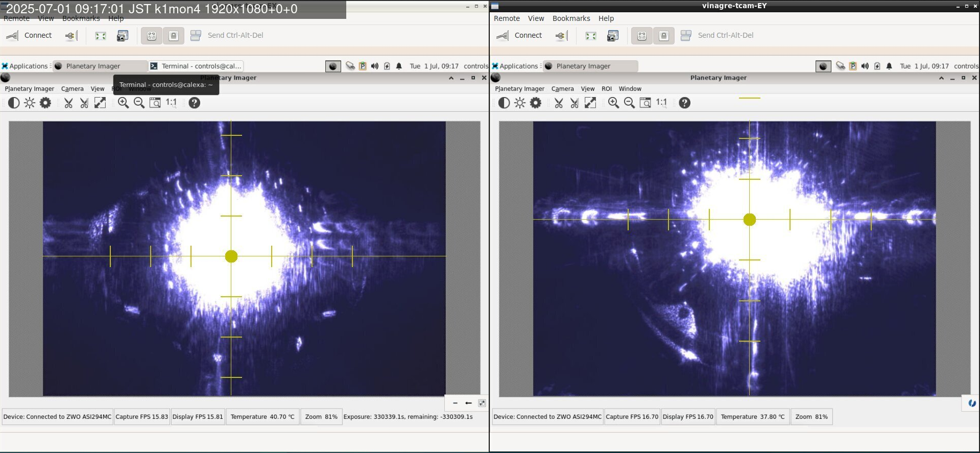The height and width of the screenshot is (453, 980).
Task: Click brightness sun icon in left Planetary Imager
Action: [x=30, y=103]
